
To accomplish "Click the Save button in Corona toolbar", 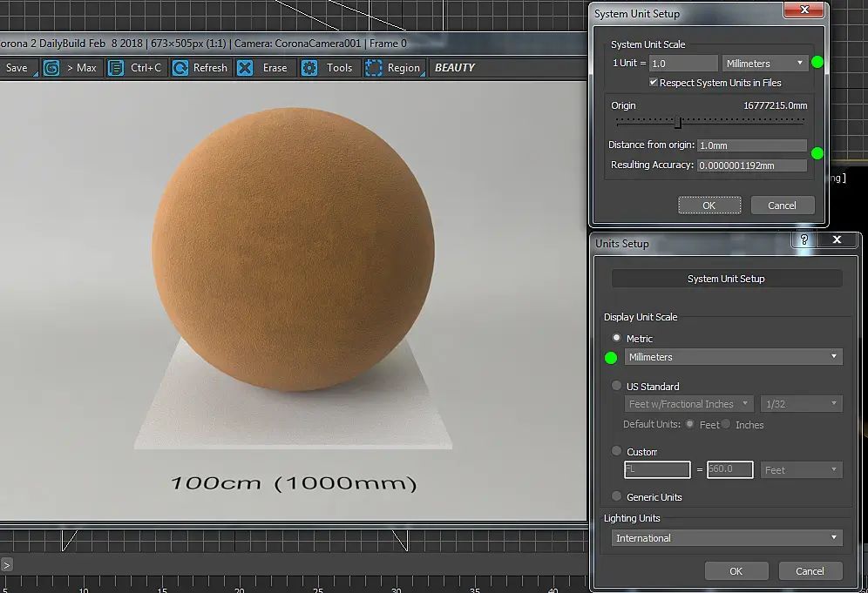I will [17, 68].
